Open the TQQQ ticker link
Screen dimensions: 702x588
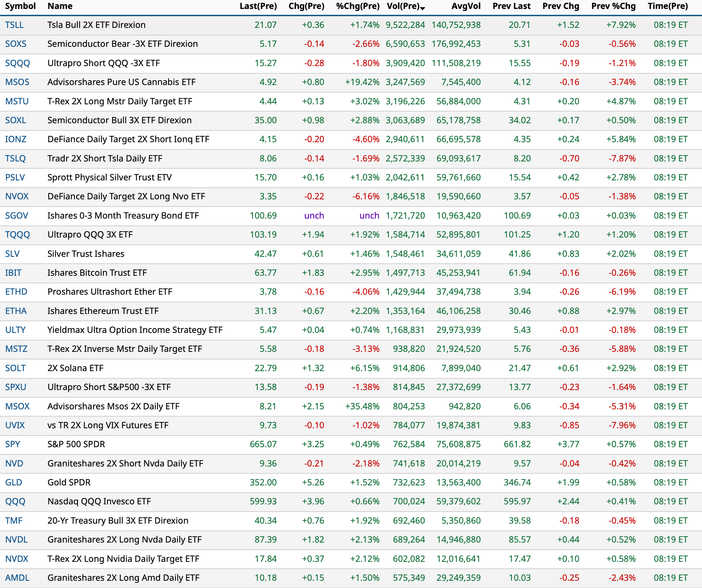(18, 235)
